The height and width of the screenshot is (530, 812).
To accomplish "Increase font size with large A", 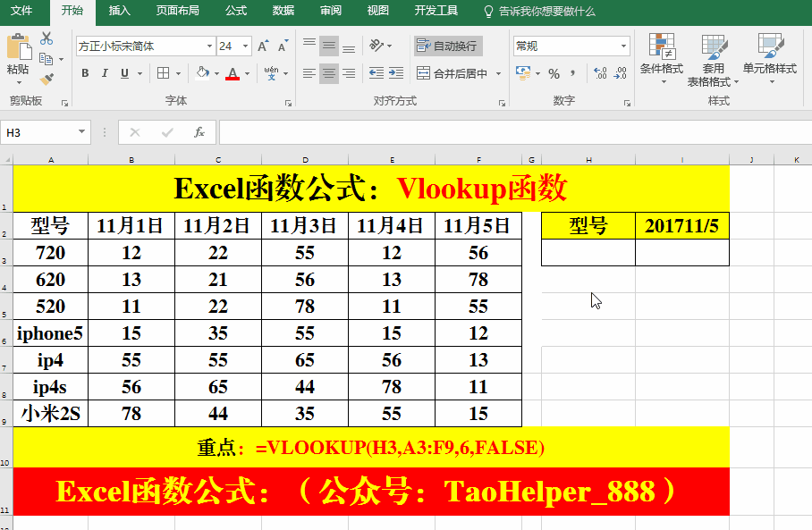I will tap(263, 46).
